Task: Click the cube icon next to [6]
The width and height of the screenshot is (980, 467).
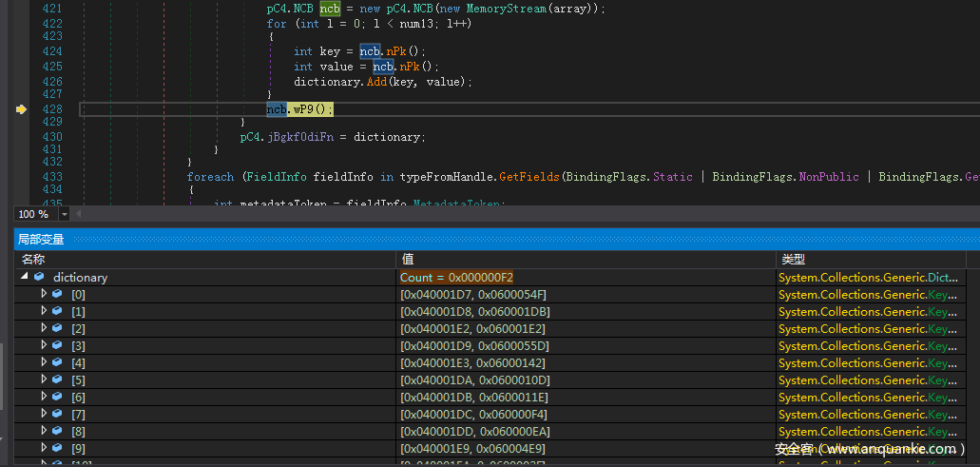Action: point(57,397)
